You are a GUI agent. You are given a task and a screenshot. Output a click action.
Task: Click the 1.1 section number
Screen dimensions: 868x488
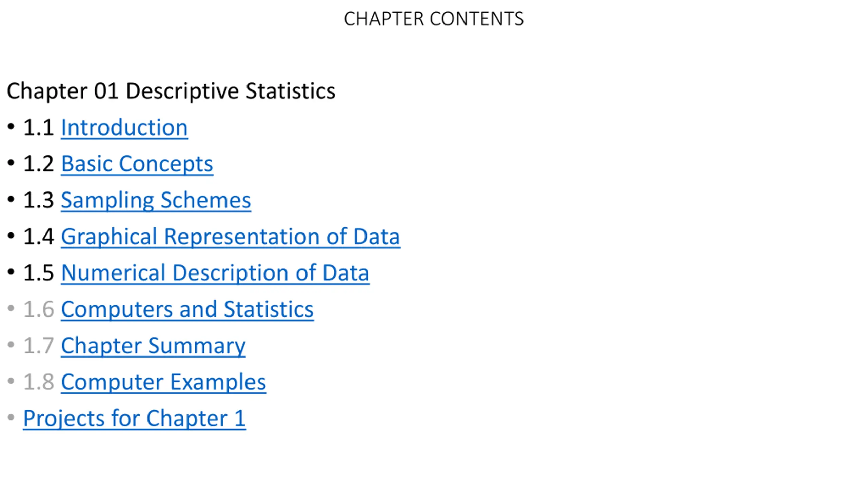click(x=38, y=128)
